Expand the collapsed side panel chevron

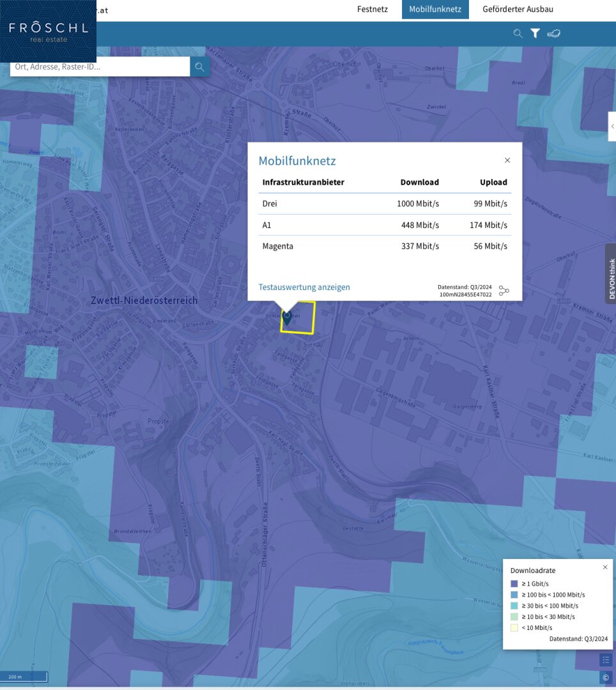[612, 126]
